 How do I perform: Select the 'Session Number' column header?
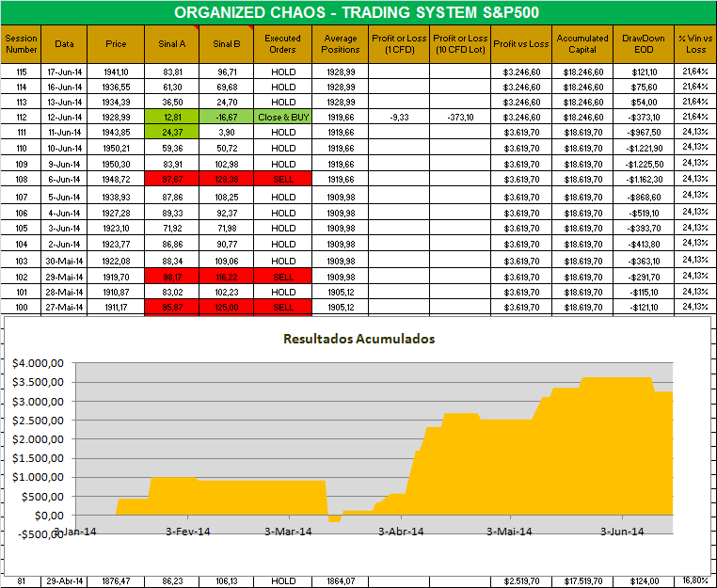click(x=21, y=44)
